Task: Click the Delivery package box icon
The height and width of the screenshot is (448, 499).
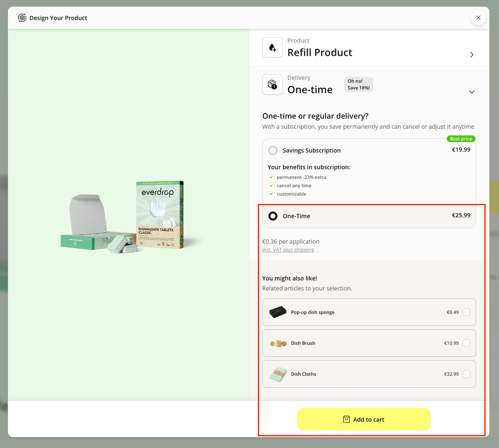Action: pos(272,85)
